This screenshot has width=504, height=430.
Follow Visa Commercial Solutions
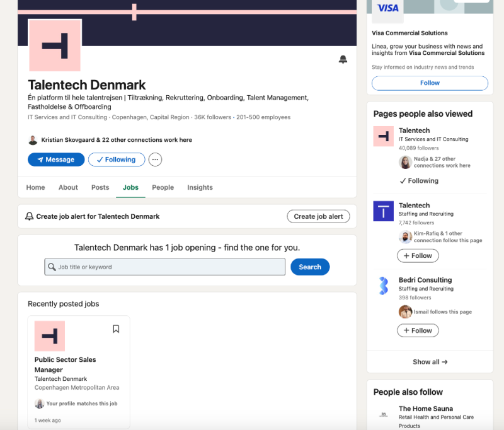click(430, 83)
